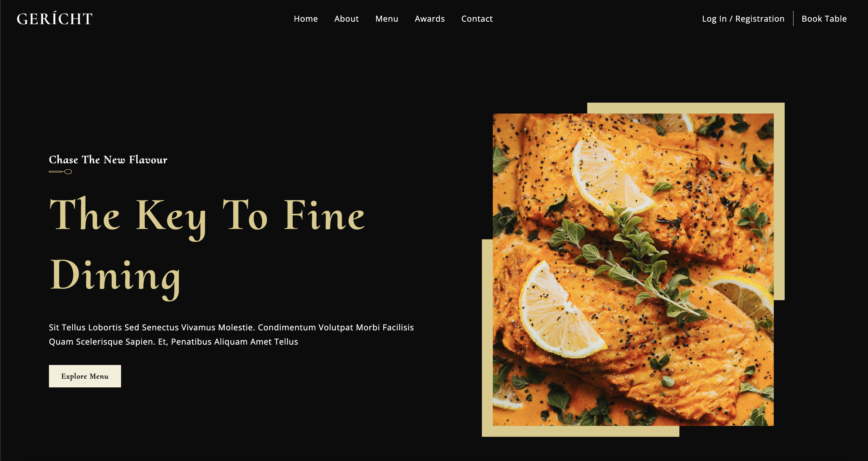Click the Book Table link
The image size is (868, 461).
point(824,19)
